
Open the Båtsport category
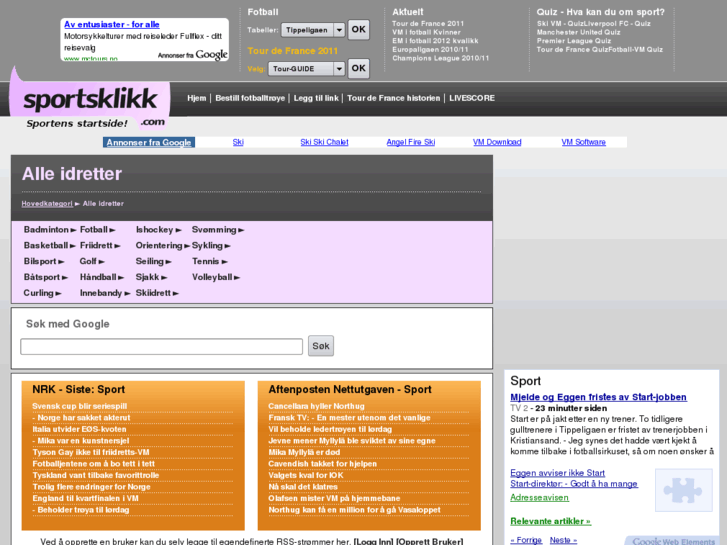[45, 277]
